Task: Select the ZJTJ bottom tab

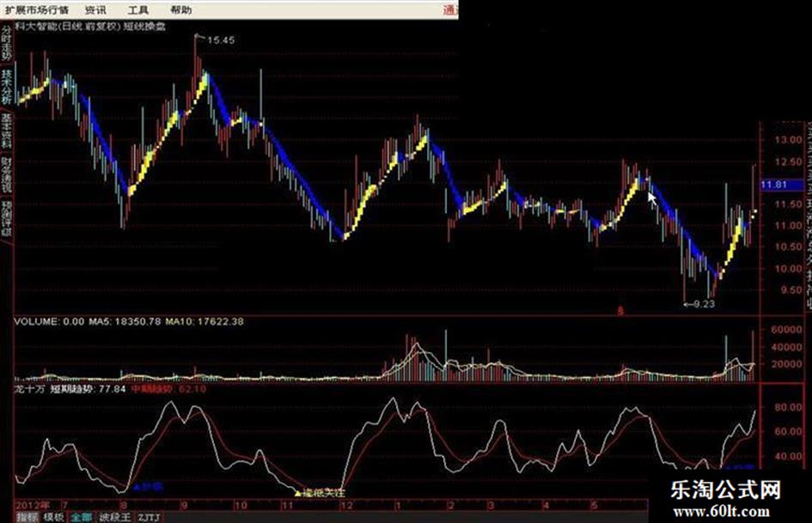Action: tap(149, 517)
